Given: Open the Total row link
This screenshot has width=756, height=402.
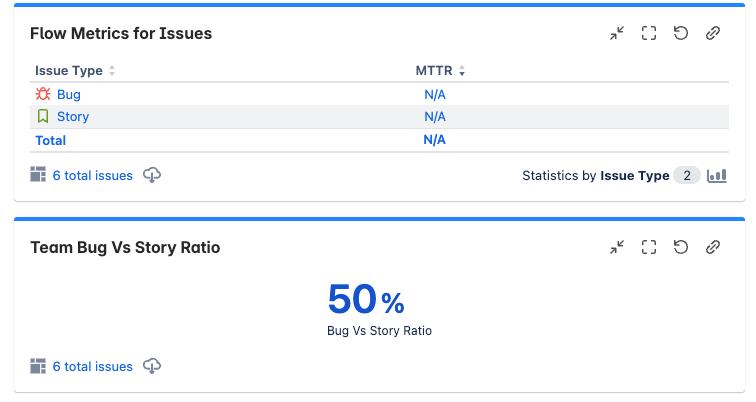Looking at the screenshot, I should point(50,141).
